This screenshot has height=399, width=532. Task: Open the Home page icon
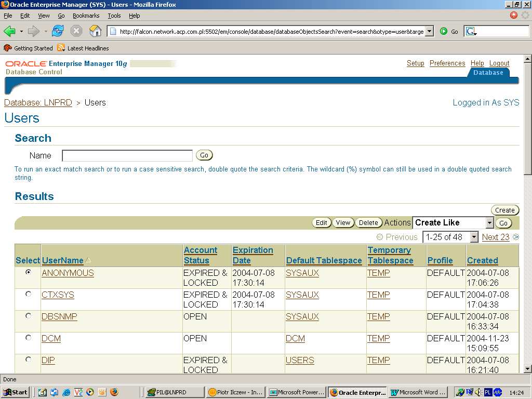point(96,31)
